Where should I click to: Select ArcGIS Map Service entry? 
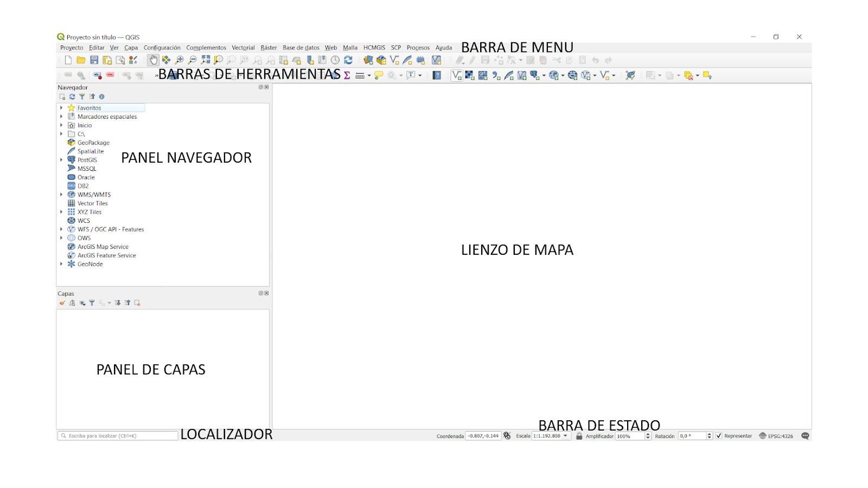pyautogui.click(x=103, y=247)
